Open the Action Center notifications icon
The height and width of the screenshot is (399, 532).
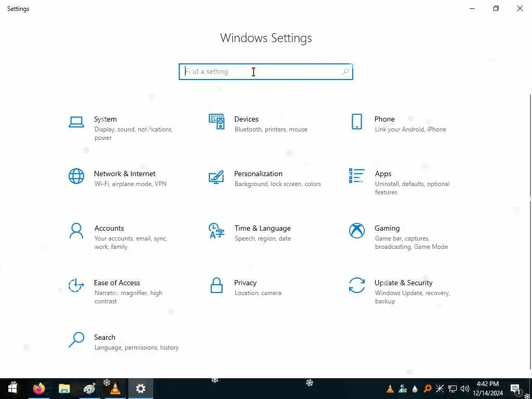coord(515,389)
